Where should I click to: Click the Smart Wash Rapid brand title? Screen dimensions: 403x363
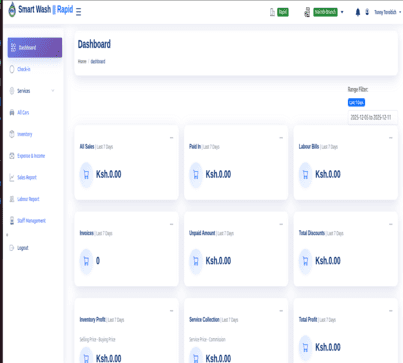pos(46,9)
